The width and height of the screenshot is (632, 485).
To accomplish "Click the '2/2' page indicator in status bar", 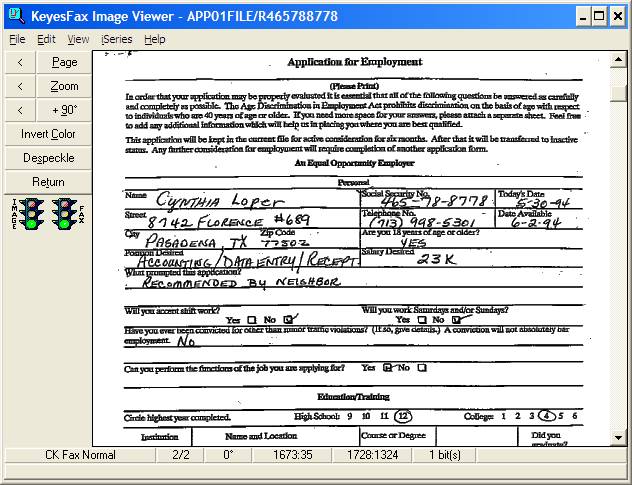I will coord(181,455).
